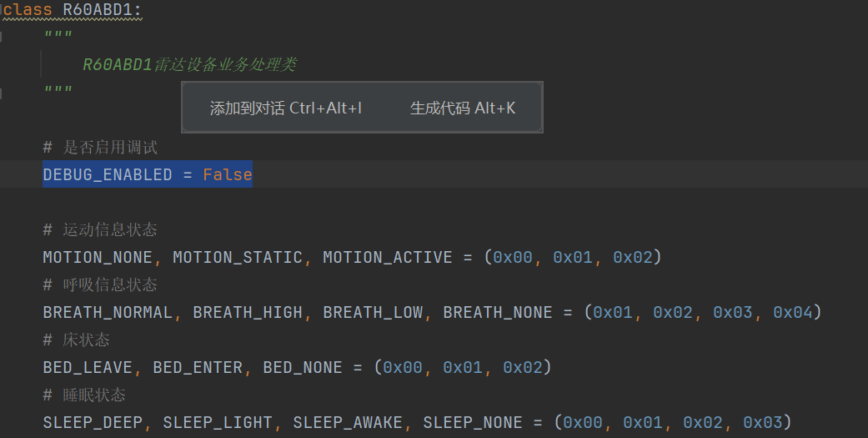Click the False value after DEBUG_ENABLED
Screen dimensions: 868x438
click(x=228, y=174)
